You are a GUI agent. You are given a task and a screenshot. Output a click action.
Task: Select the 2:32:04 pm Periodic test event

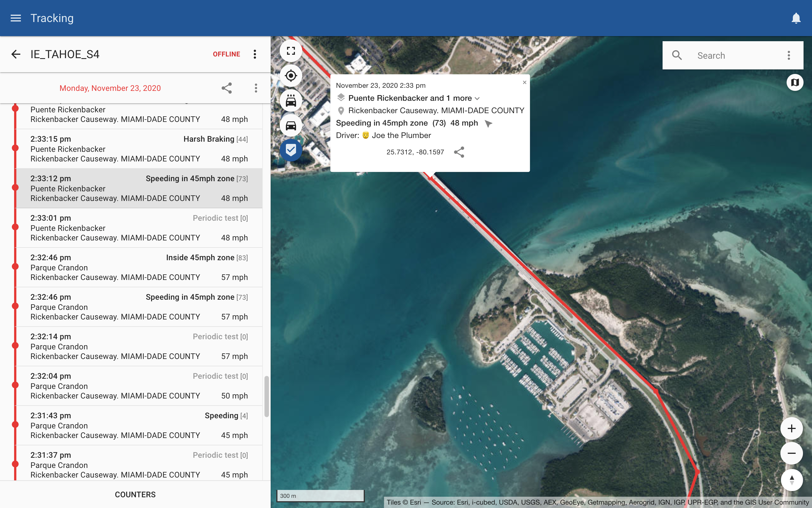139,386
